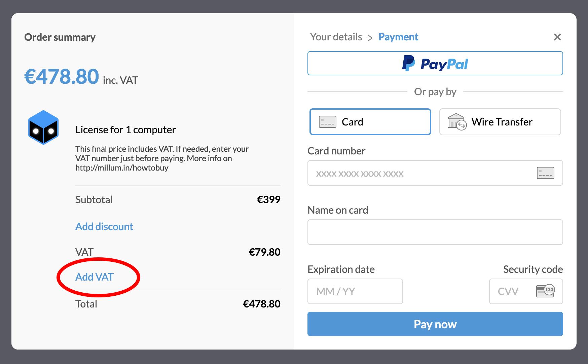Click the Add discount link
The height and width of the screenshot is (364, 588).
[104, 226]
